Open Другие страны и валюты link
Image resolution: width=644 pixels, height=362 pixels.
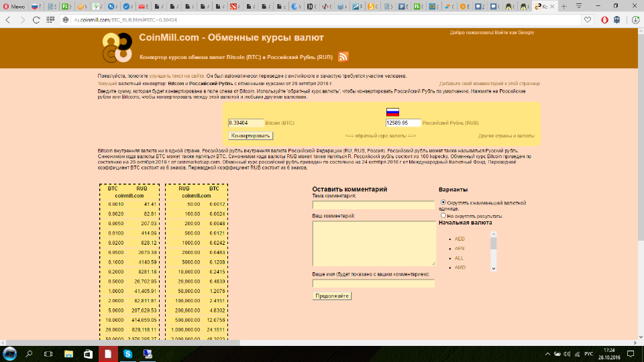point(506,135)
